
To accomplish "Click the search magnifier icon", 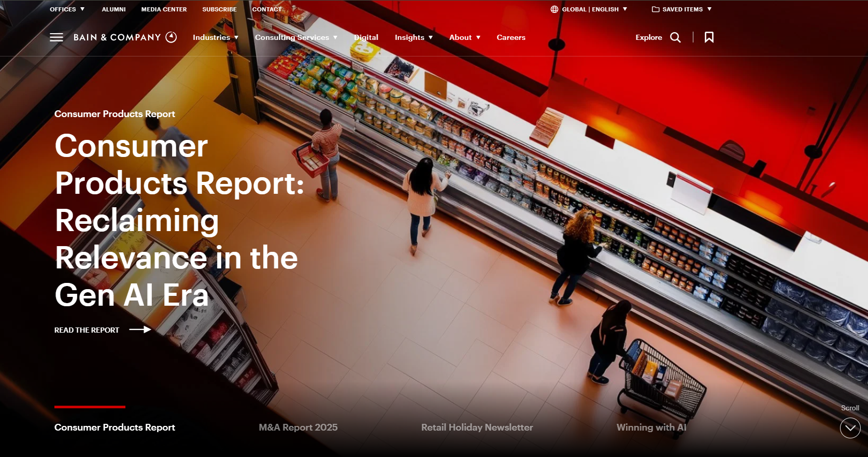I will [675, 37].
